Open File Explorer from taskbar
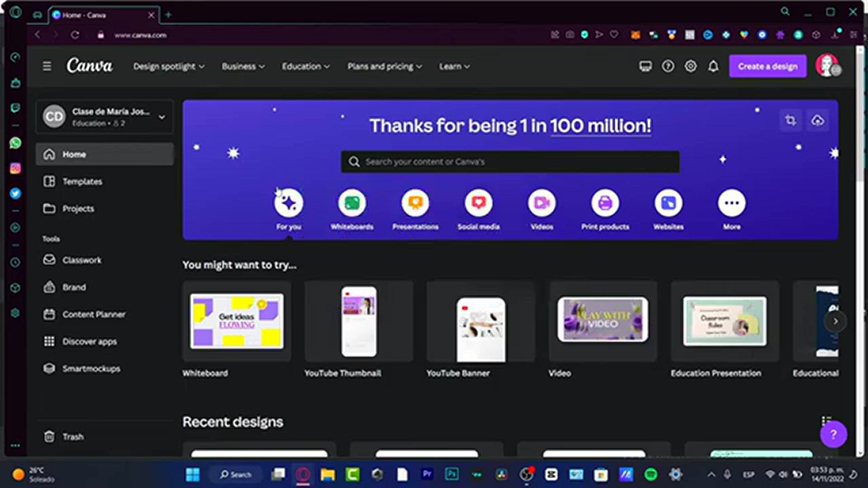The width and height of the screenshot is (868, 488). (x=328, y=474)
